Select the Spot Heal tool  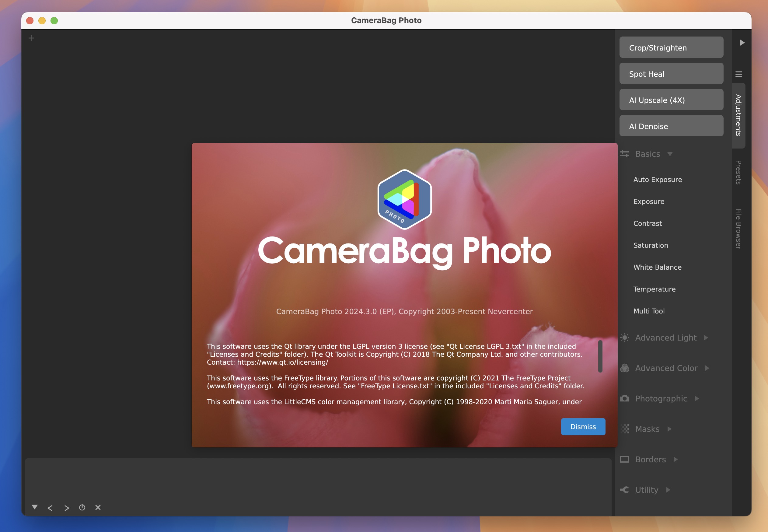(671, 74)
